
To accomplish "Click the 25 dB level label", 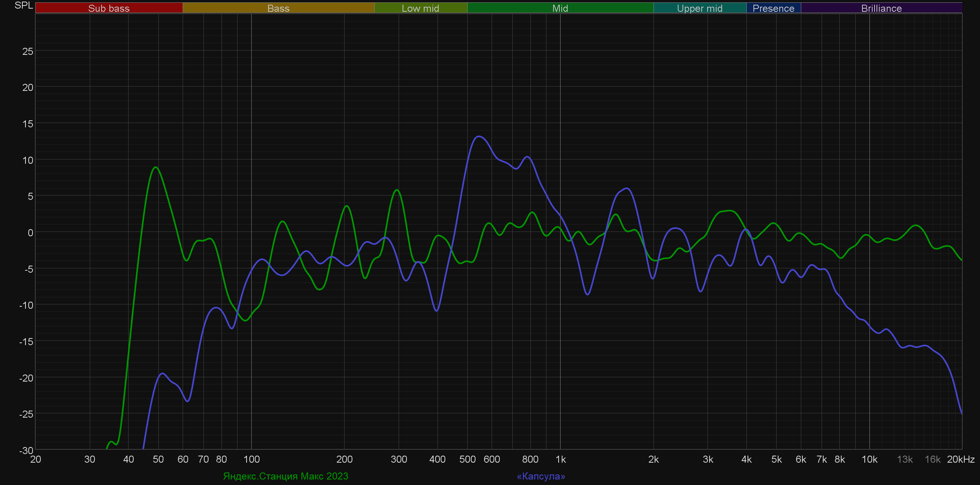I will (x=27, y=51).
